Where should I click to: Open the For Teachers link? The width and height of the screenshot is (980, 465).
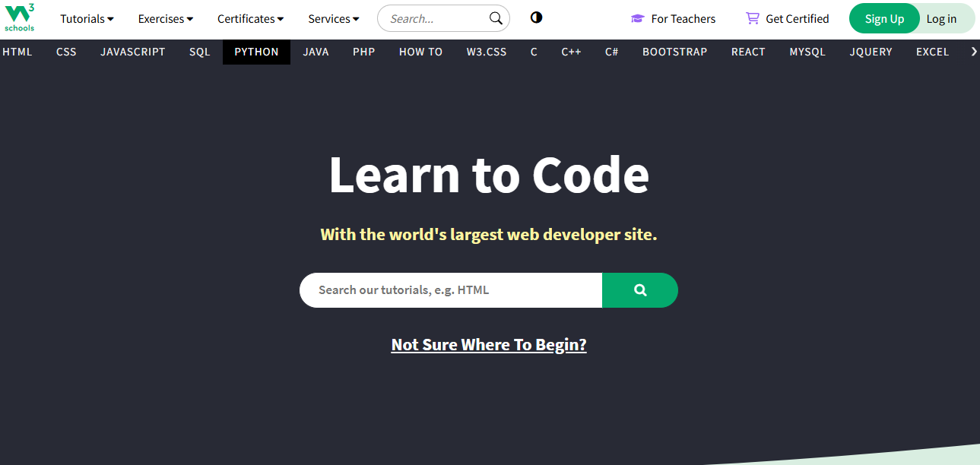[x=673, y=19]
